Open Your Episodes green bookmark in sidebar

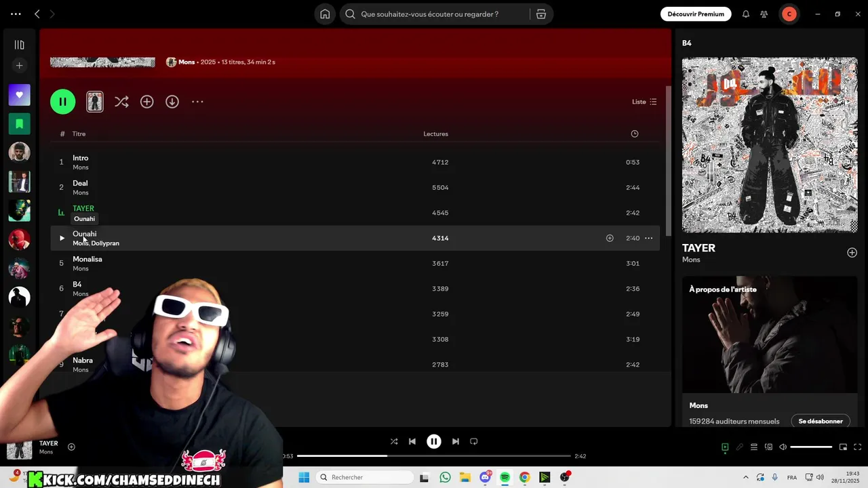pyautogui.click(x=19, y=124)
